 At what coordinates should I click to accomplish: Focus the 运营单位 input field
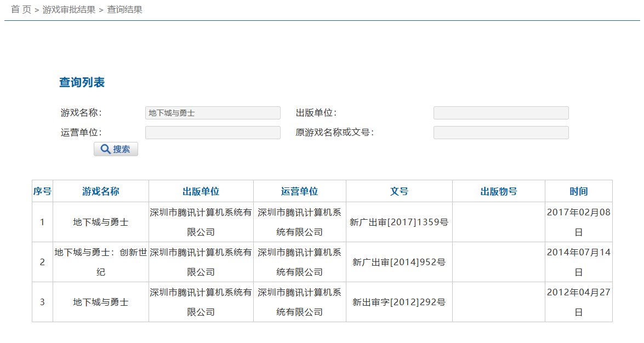coord(213,133)
